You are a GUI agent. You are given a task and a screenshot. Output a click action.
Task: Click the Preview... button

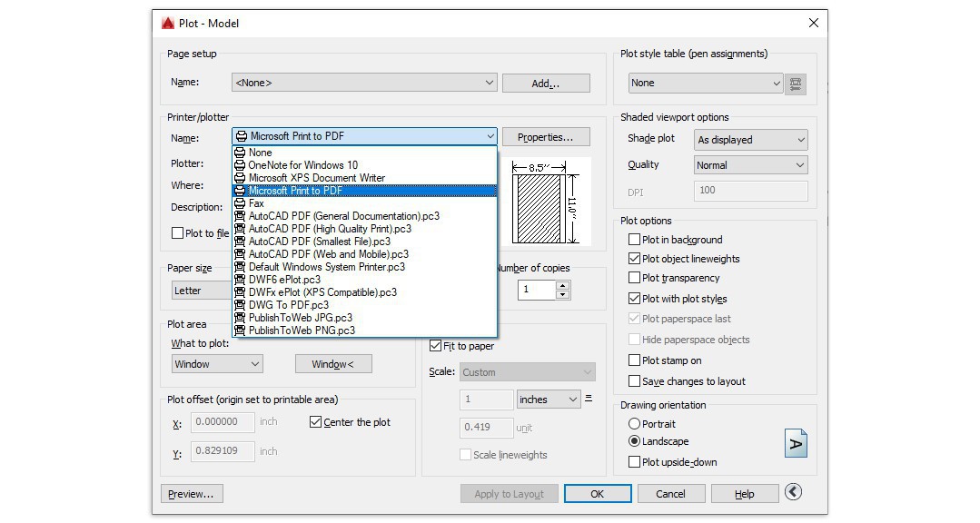pos(192,494)
